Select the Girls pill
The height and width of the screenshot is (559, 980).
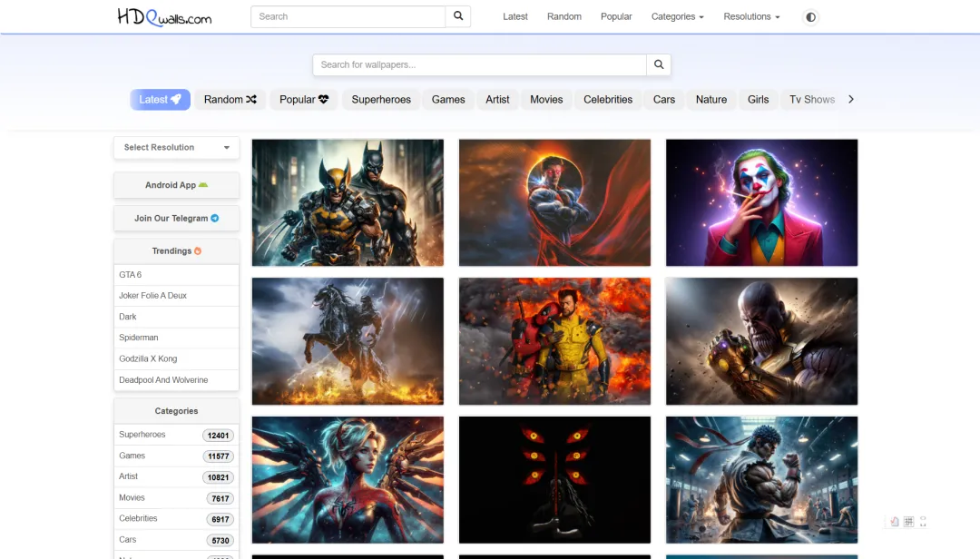pyautogui.click(x=758, y=100)
